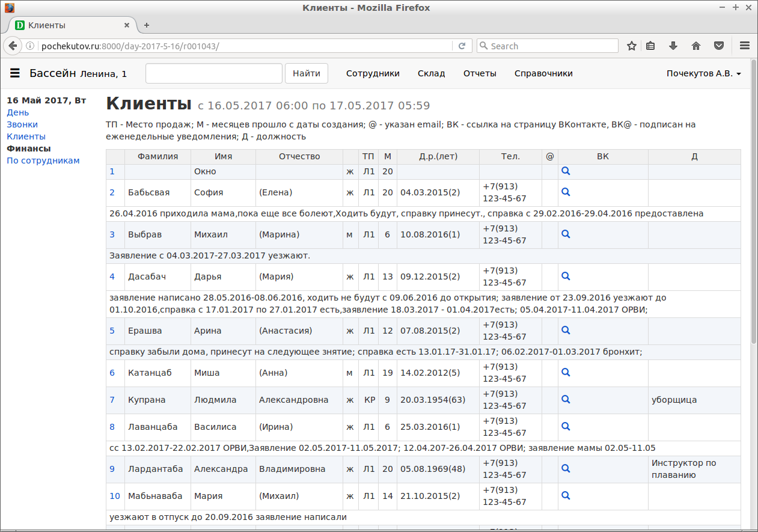
Task: Open Сотрудники in the navigation bar
Action: 373,73
